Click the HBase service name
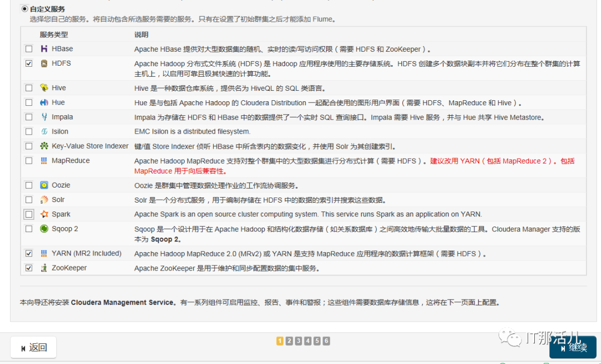 pyautogui.click(x=62, y=48)
